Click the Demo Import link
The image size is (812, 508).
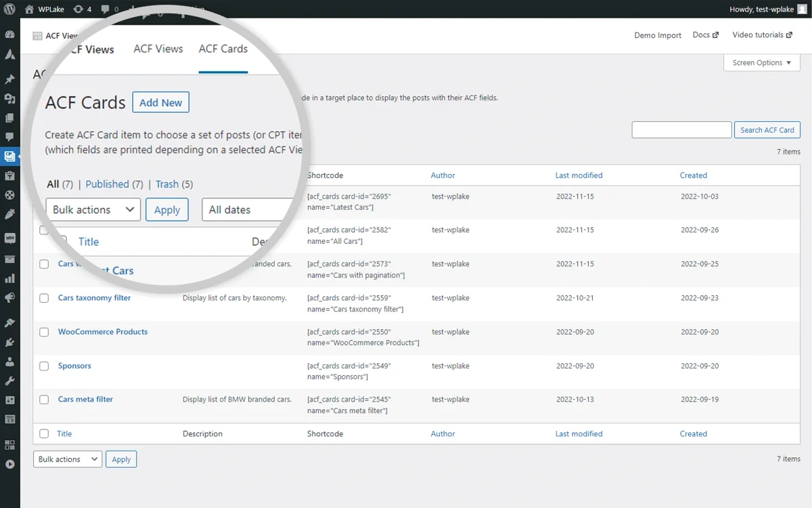pyautogui.click(x=658, y=35)
